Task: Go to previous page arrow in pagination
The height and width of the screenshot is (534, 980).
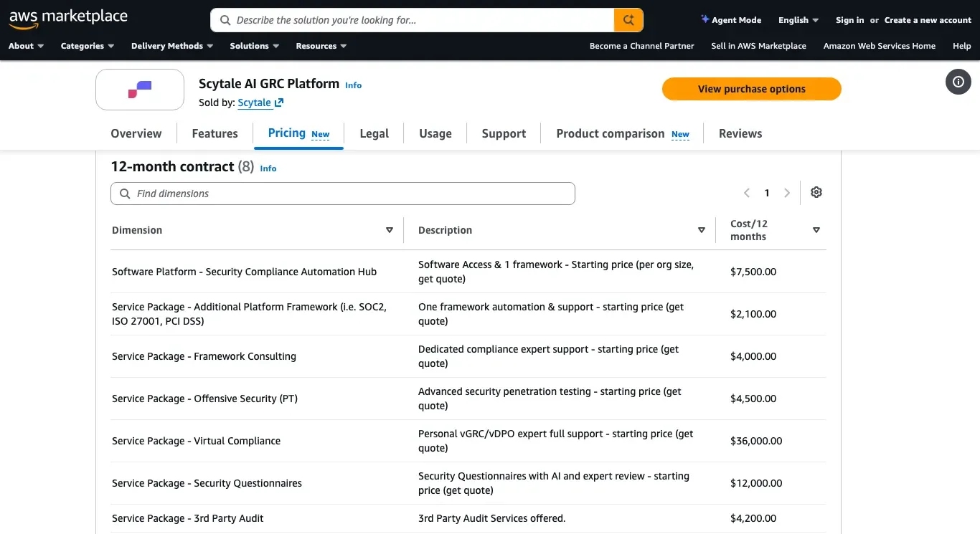Action: pyautogui.click(x=747, y=193)
